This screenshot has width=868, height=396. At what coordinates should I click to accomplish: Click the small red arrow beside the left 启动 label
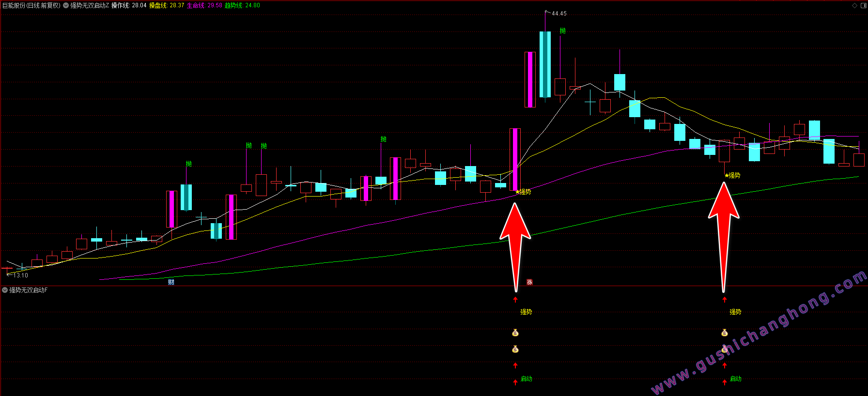(x=515, y=382)
